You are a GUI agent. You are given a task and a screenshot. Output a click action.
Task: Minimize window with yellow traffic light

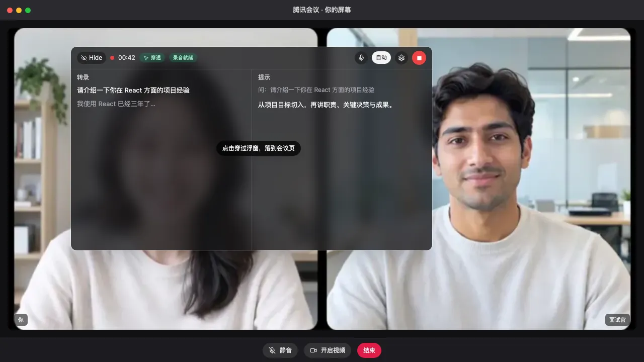pos(19,10)
